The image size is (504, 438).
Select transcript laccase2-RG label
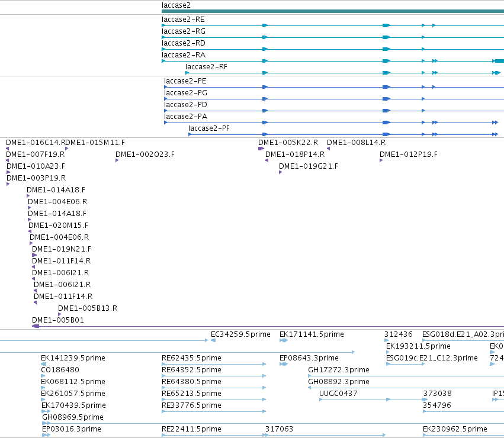pyautogui.click(x=183, y=31)
